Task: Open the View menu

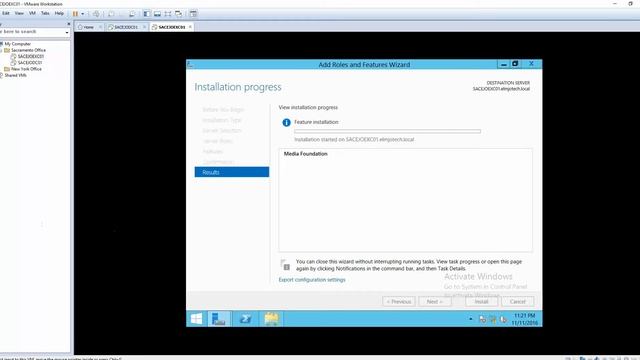Action: (x=19, y=13)
